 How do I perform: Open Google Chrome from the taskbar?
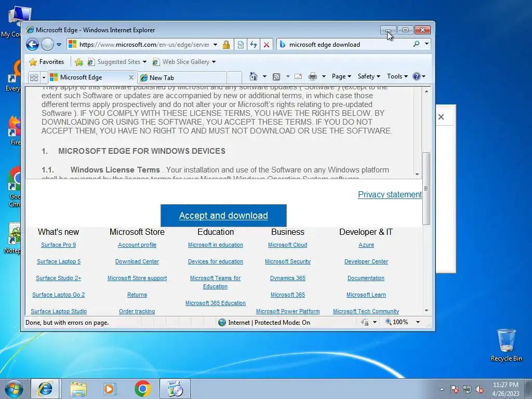(x=142, y=389)
